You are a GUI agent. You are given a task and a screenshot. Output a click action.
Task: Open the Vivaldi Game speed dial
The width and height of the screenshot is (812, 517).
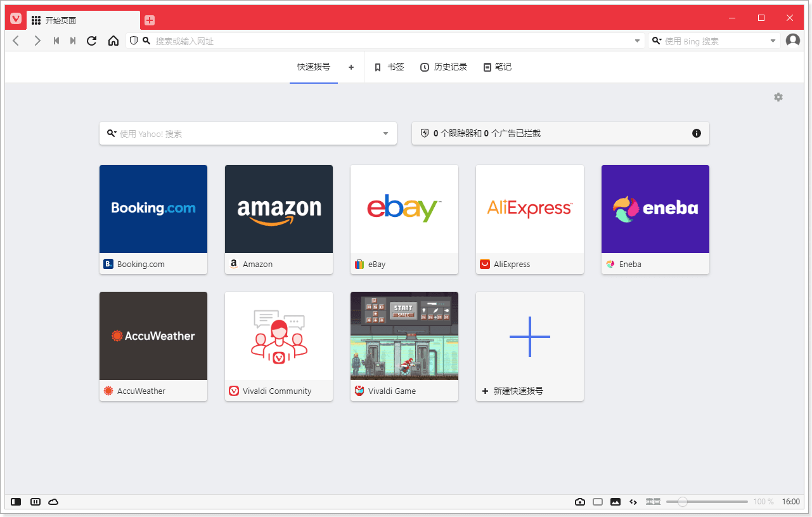coord(404,346)
